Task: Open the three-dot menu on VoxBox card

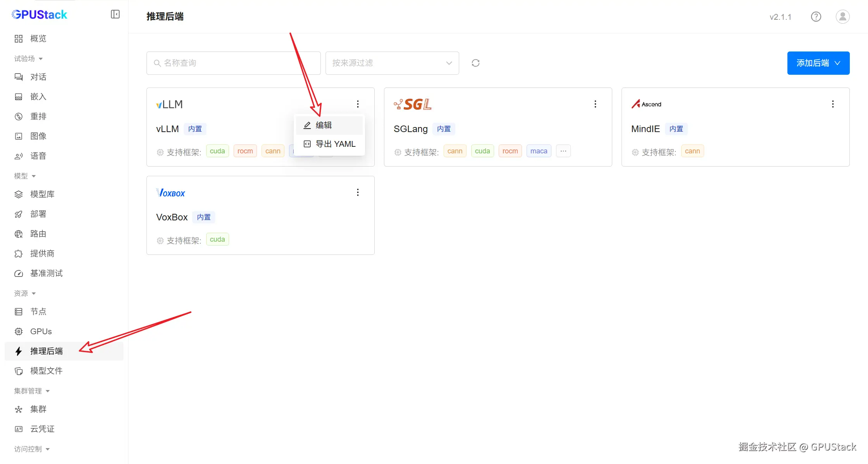Action: point(358,192)
